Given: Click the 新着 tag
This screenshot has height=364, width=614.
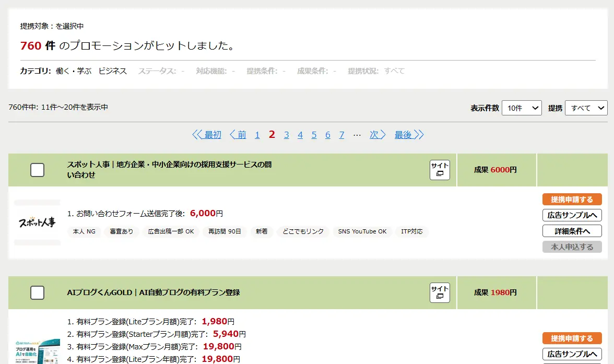Looking at the screenshot, I should pyautogui.click(x=262, y=231).
